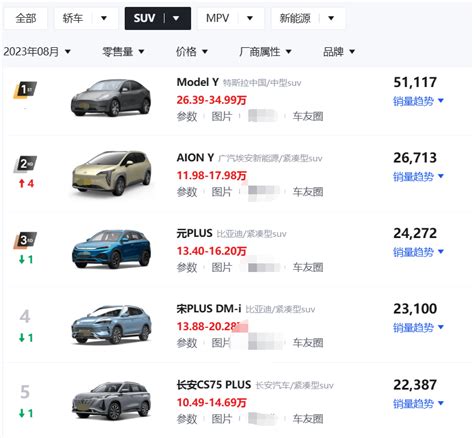Open 图片 for AION Y
Viewport: 474px width, 438px height.
click(222, 192)
